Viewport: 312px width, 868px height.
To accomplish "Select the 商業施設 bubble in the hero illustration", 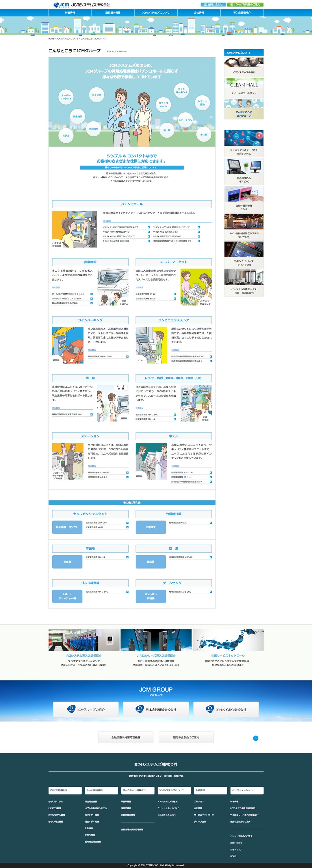I will 78,117.
